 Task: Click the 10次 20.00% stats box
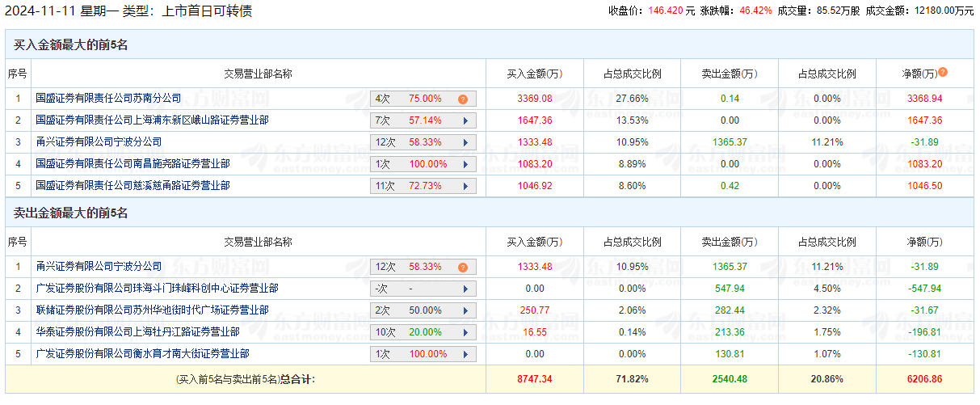423,332
